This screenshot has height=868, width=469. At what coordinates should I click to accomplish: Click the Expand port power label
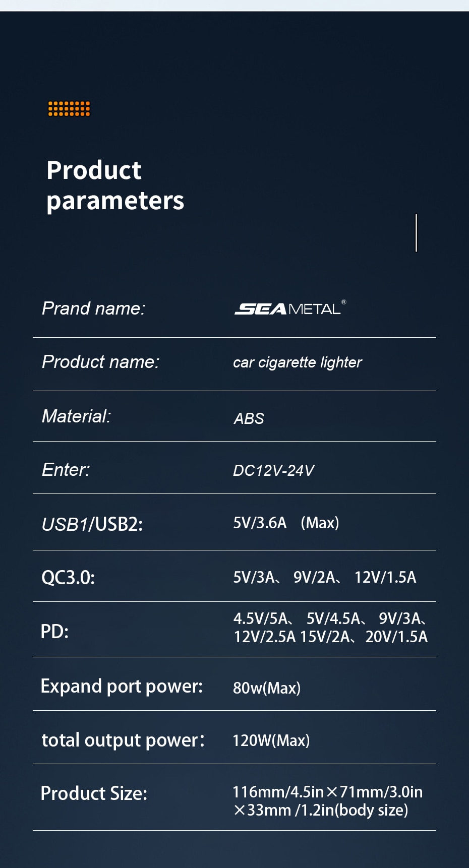[122, 687]
